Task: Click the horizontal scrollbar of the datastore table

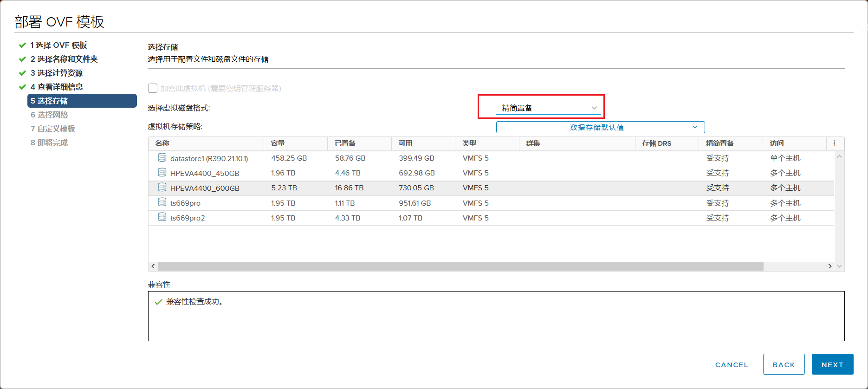Action: (460, 266)
